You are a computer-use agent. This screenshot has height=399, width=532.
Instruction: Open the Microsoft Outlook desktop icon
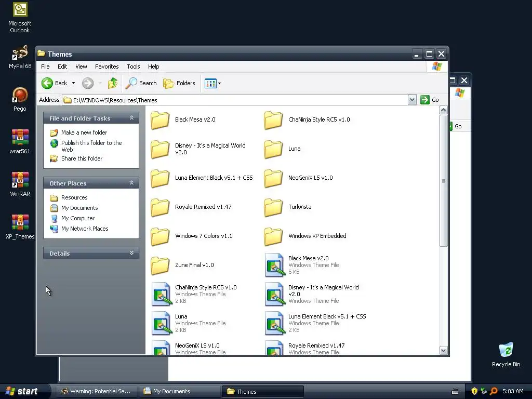click(20, 17)
